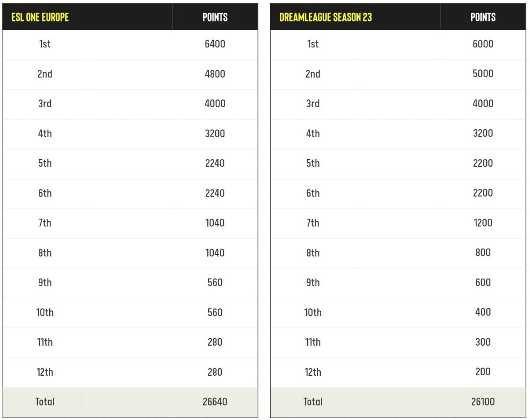Click the 200 points value for 12th
Image resolution: width=530 pixels, height=420 pixels.
tap(483, 372)
